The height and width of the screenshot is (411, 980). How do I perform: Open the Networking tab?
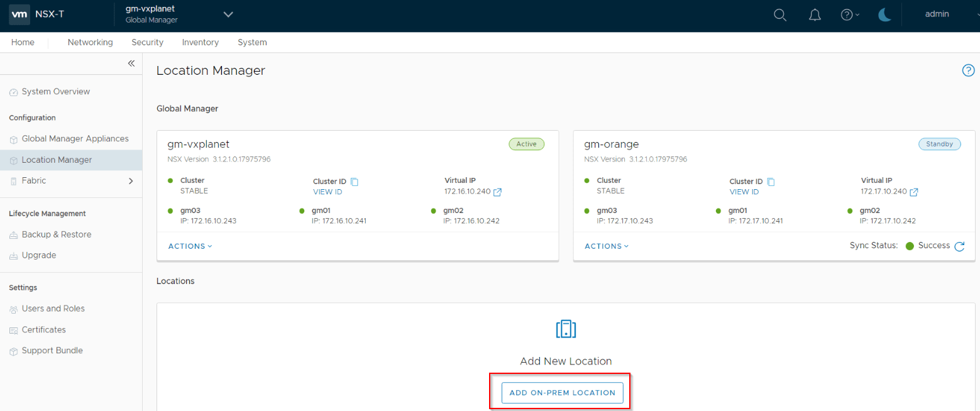point(90,42)
